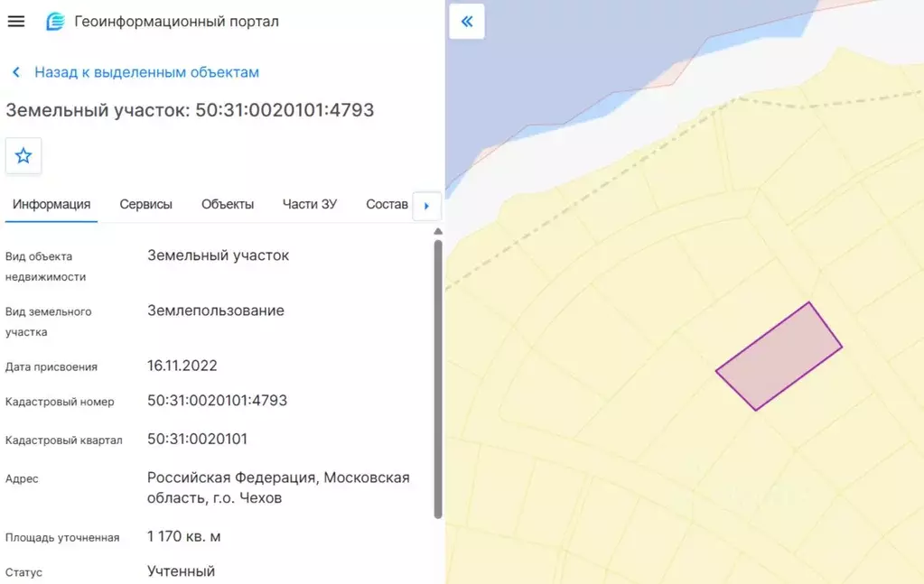
Task: Click the status value Учтенный
Action: click(x=181, y=571)
